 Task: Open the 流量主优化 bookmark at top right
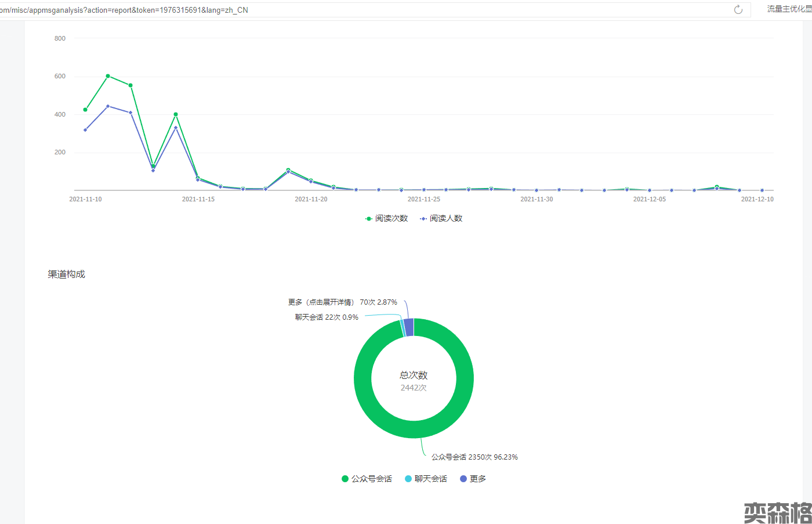pyautogui.click(x=789, y=9)
